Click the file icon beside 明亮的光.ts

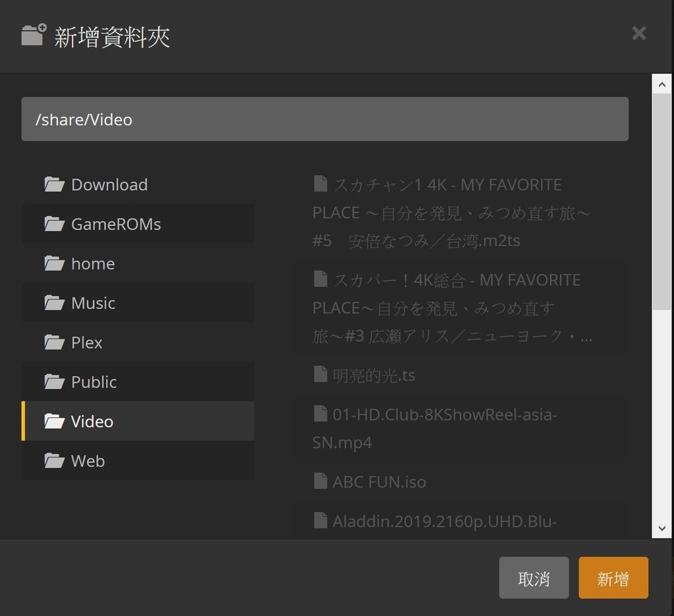click(321, 374)
